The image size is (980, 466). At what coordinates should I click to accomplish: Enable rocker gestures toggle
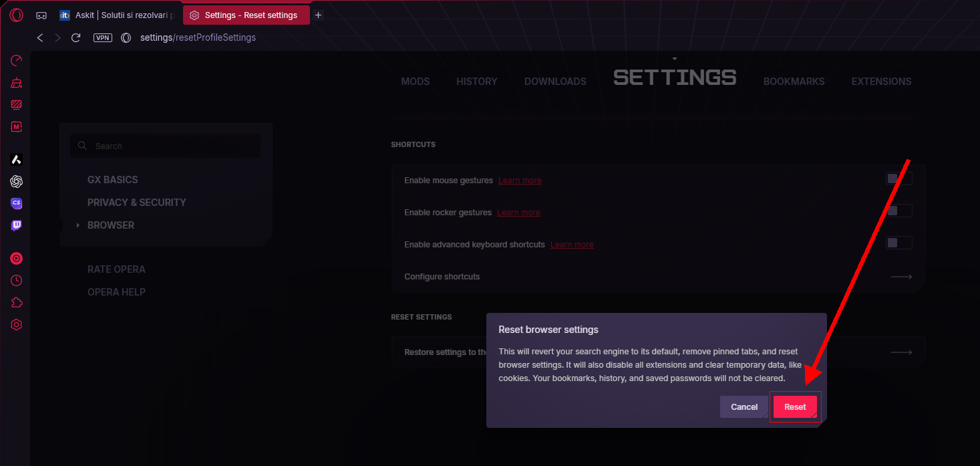coord(898,211)
